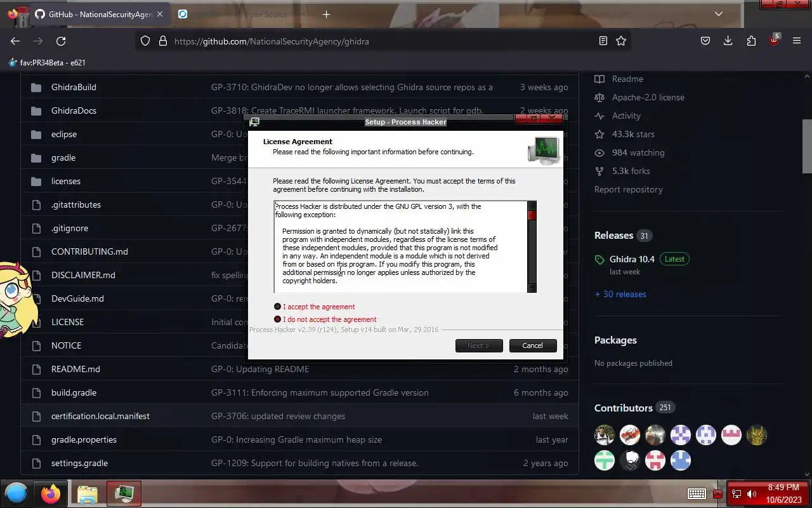
Task: Open Firefox extensions puzzle icon
Action: coord(751,41)
